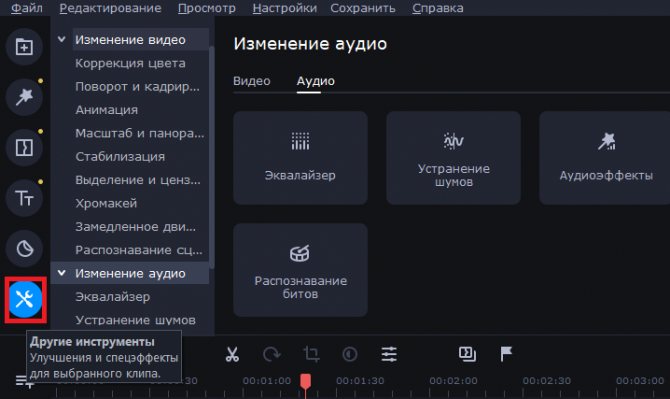Select the More tools wrench icon
670x399 pixels.
click(x=25, y=299)
